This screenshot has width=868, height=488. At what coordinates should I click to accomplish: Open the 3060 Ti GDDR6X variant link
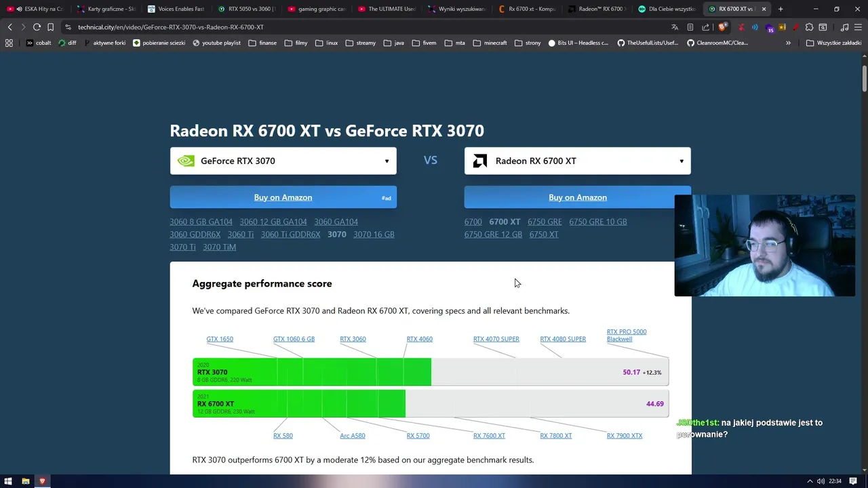click(x=290, y=235)
